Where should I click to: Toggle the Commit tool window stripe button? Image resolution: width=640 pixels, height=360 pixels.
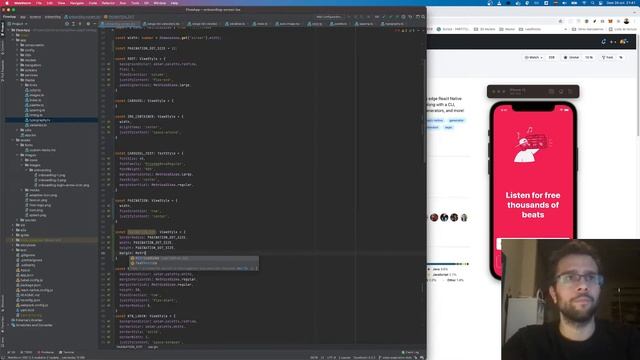click(2, 47)
